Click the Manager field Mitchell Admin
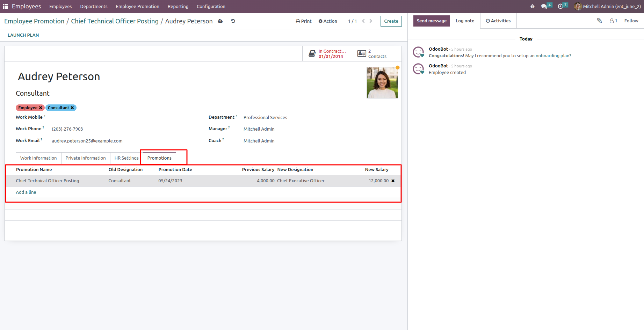The image size is (644, 330). (x=259, y=129)
